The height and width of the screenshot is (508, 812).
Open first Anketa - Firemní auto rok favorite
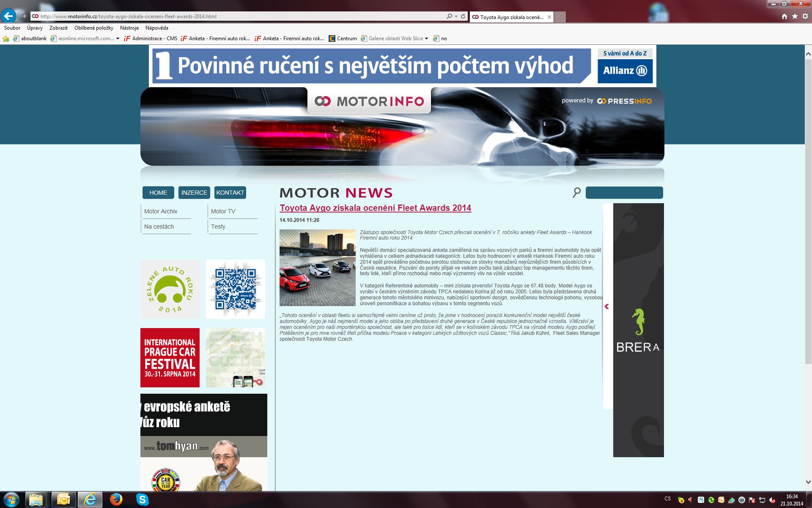pyautogui.click(x=215, y=39)
